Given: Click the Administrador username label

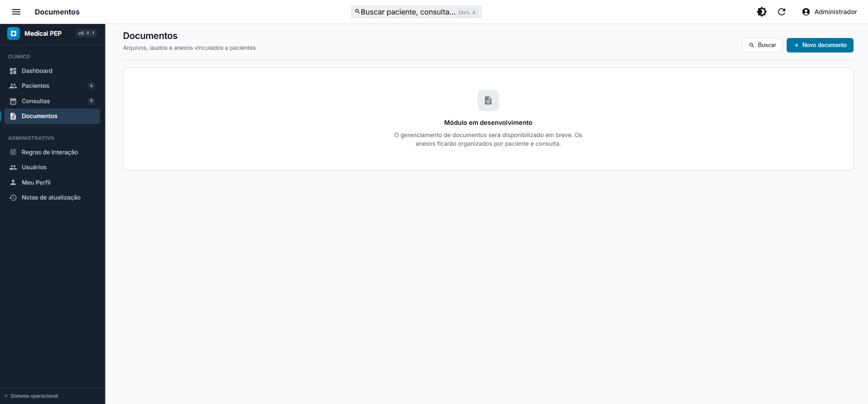Looking at the screenshot, I should (835, 12).
